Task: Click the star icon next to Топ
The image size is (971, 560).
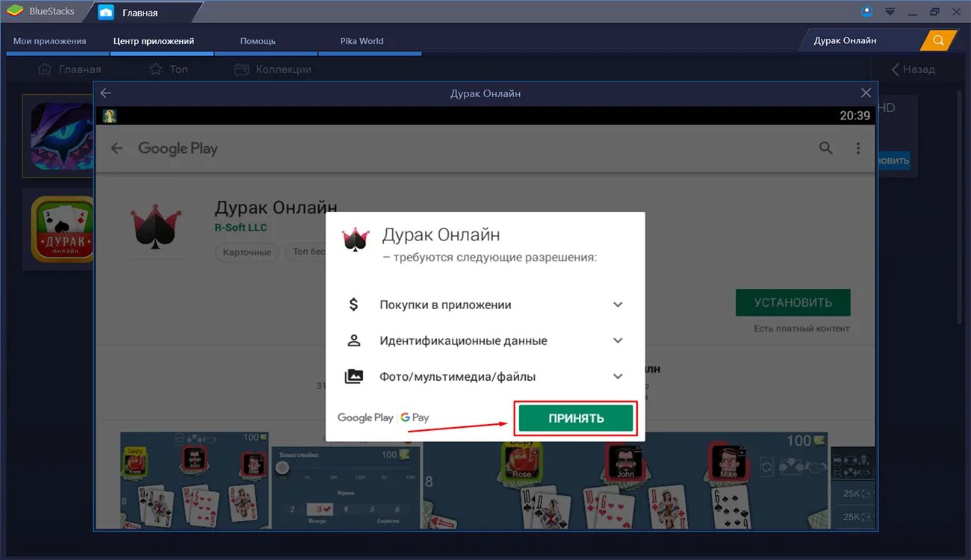Action: (x=155, y=69)
